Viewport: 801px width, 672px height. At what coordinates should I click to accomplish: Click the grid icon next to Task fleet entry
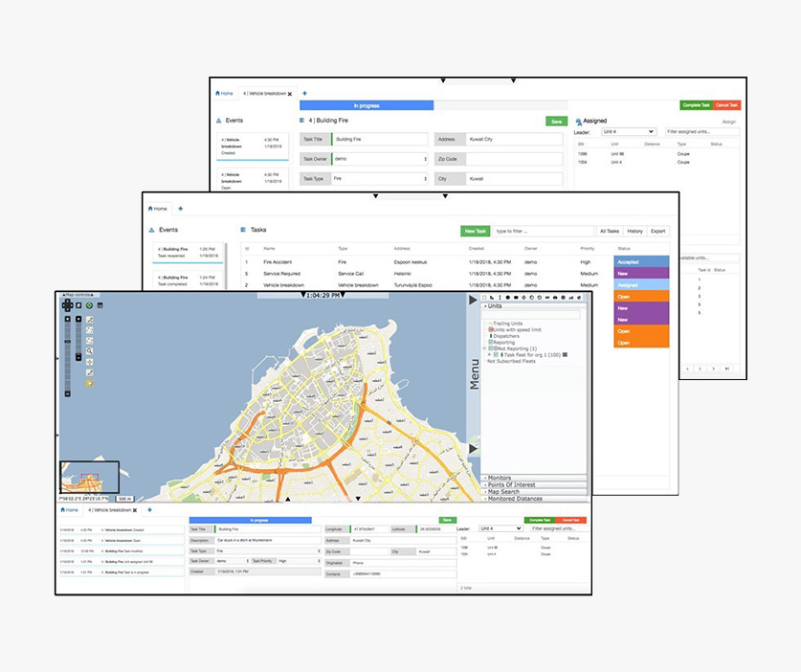tap(566, 355)
